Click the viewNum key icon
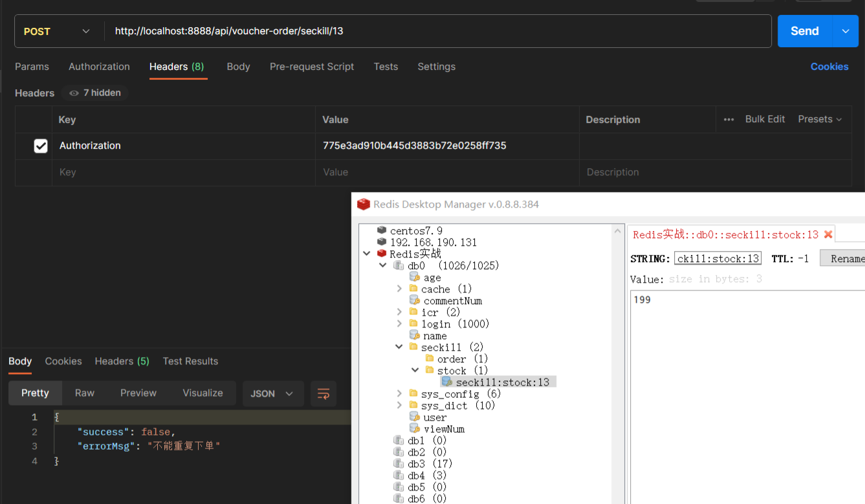The width and height of the screenshot is (865, 504). pos(415,428)
